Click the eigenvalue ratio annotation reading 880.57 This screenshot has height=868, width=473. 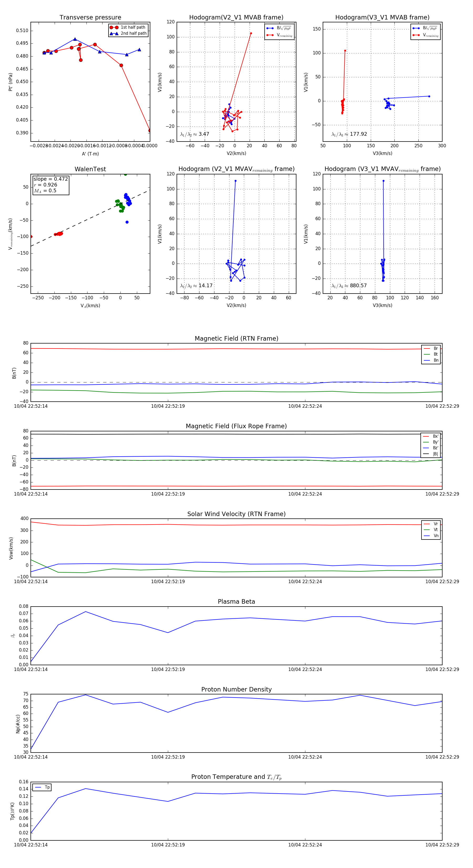tap(349, 286)
